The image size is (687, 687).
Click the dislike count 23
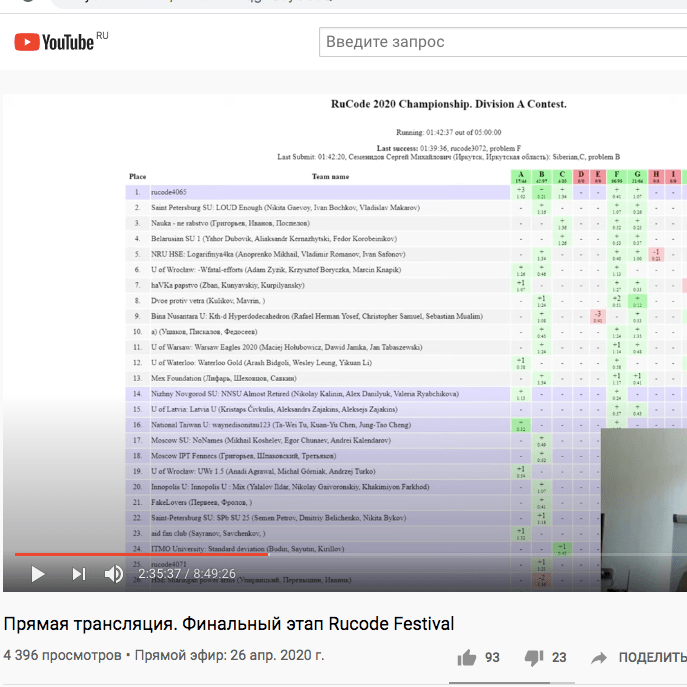pos(559,657)
